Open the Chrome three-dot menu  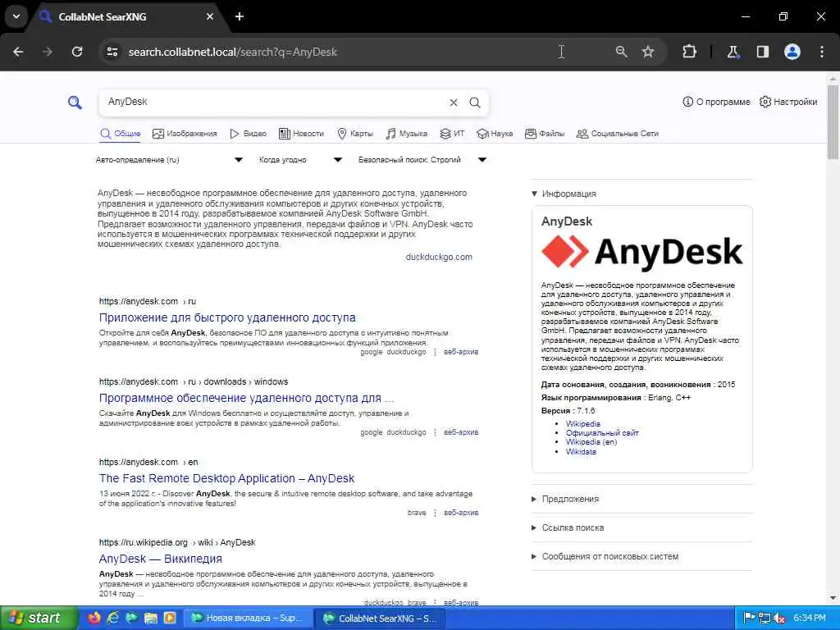point(822,52)
